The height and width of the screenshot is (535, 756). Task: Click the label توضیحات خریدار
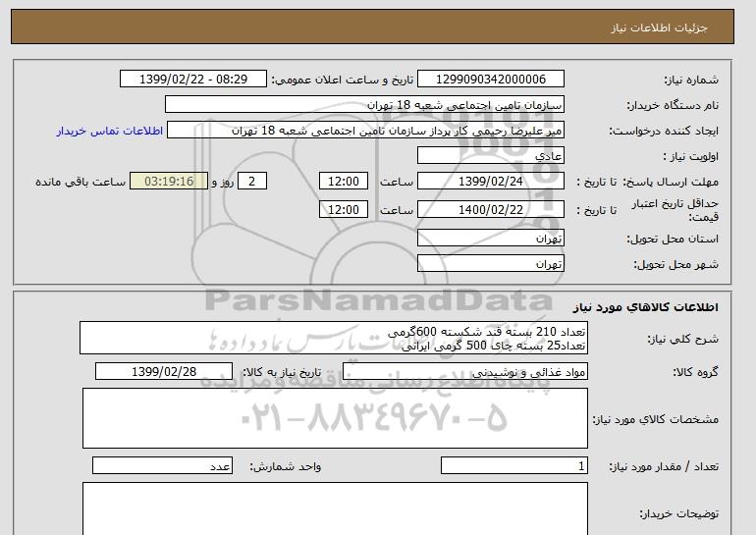pyautogui.click(x=678, y=513)
